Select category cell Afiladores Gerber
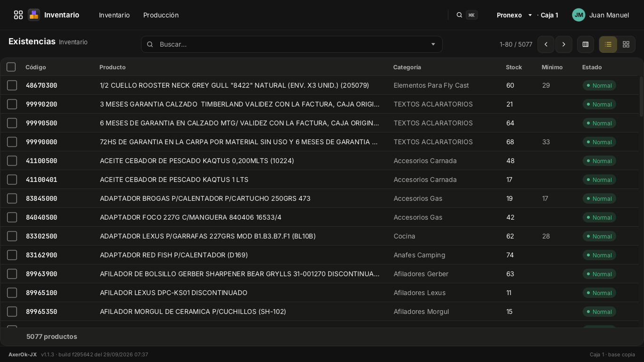This screenshot has width=644, height=362. (x=421, y=274)
